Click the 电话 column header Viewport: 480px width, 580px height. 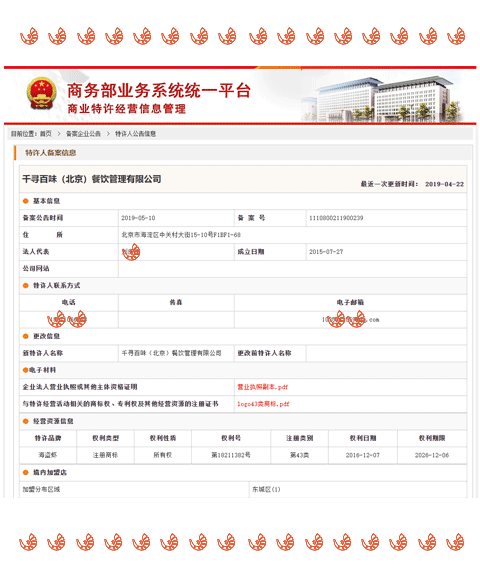(69, 302)
